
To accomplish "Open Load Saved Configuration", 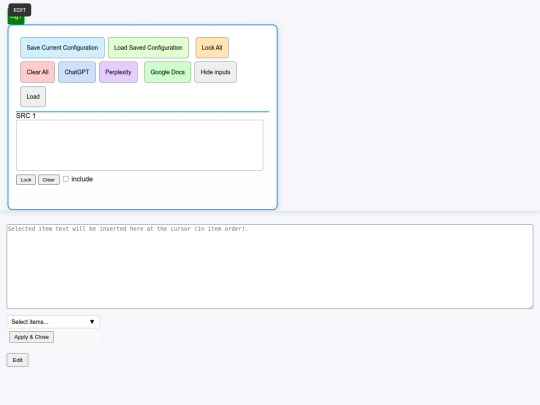I will point(148,48).
